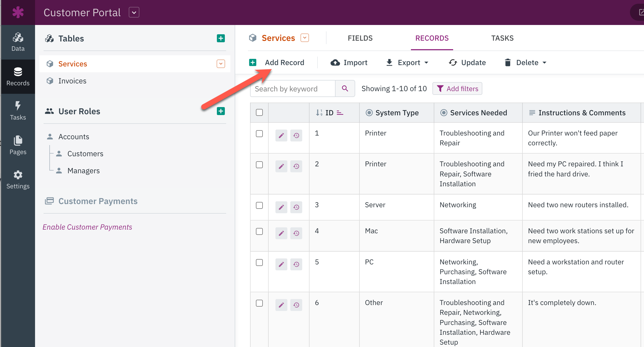The image size is (644, 347).
Task: Click Enable Customer Payments link
Action: click(x=87, y=227)
